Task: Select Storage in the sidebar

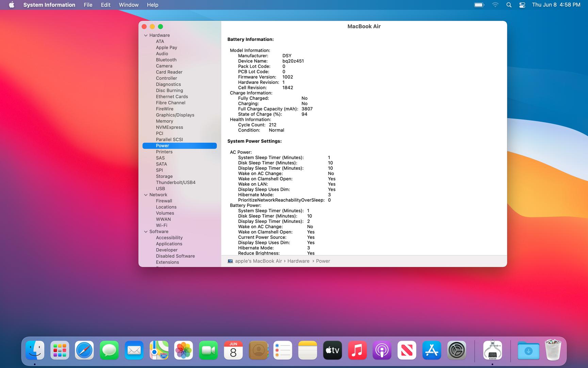Action: [164, 177]
